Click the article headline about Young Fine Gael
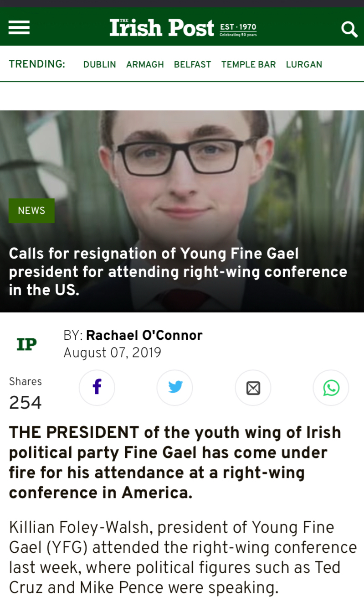Screen dimensions: 364x602 (x=178, y=271)
